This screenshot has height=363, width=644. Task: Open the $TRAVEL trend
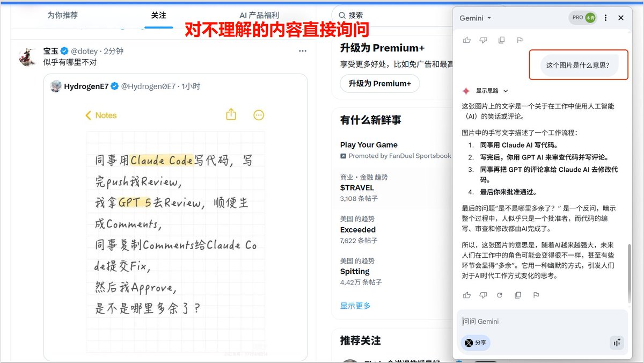pos(357,187)
